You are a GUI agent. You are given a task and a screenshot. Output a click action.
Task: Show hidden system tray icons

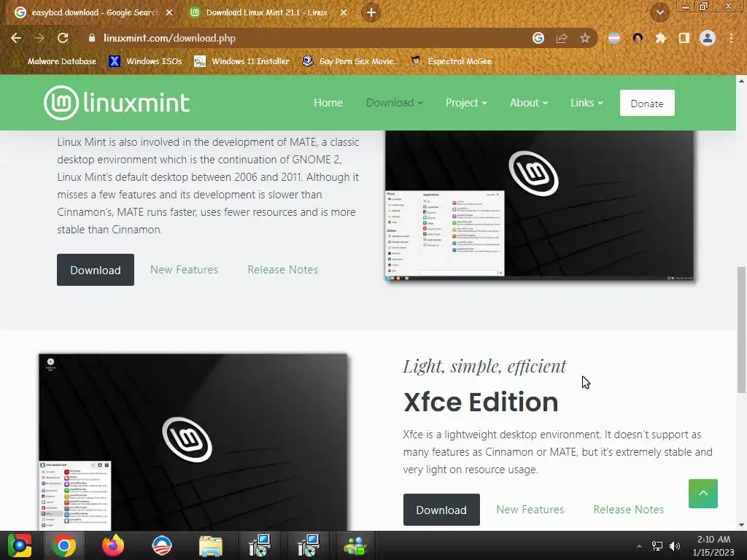coord(639,546)
